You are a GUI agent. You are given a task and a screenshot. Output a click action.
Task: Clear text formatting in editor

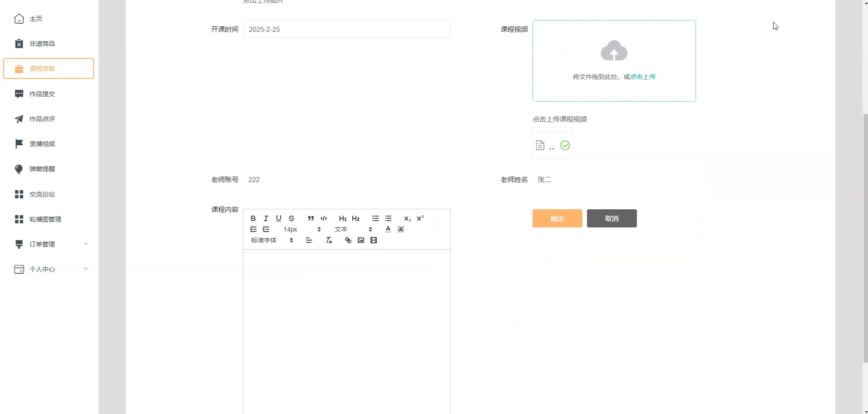point(329,240)
